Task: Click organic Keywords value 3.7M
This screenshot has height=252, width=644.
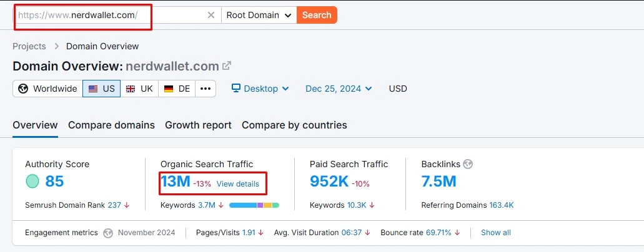Action: [x=207, y=205]
